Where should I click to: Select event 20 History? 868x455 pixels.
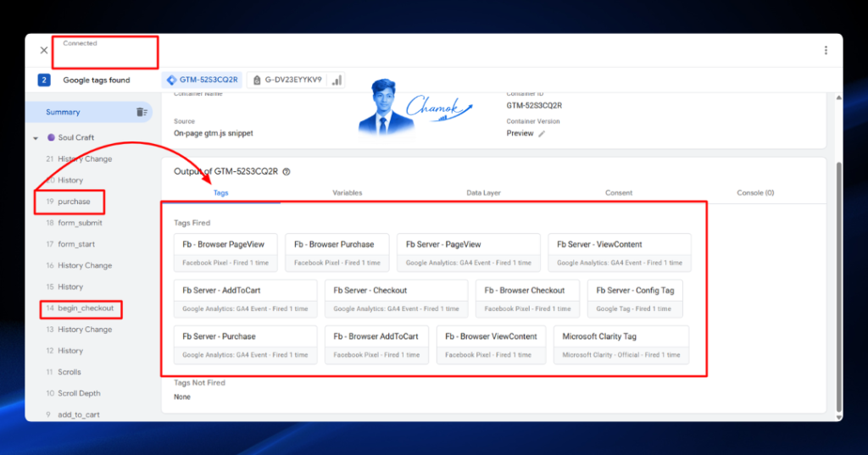click(x=64, y=180)
